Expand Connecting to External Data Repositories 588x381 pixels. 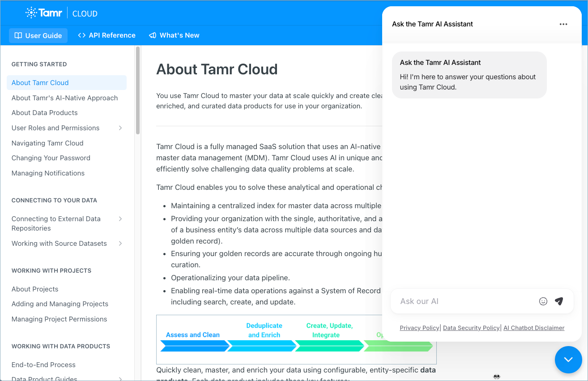coord(120,218)
